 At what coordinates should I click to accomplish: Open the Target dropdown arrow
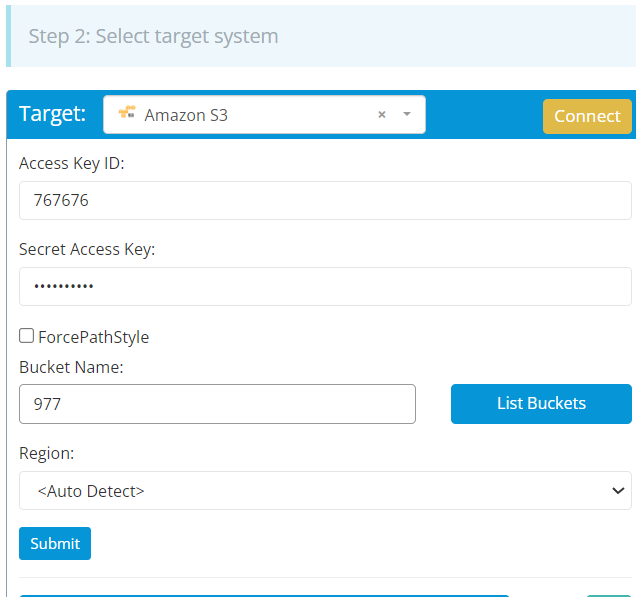click(x=407, y=114)
